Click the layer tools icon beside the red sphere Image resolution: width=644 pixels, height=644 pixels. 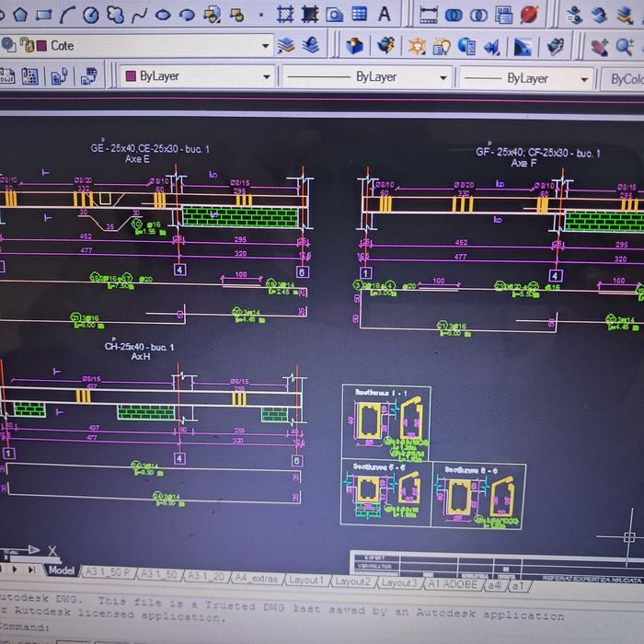pos(574,16)
